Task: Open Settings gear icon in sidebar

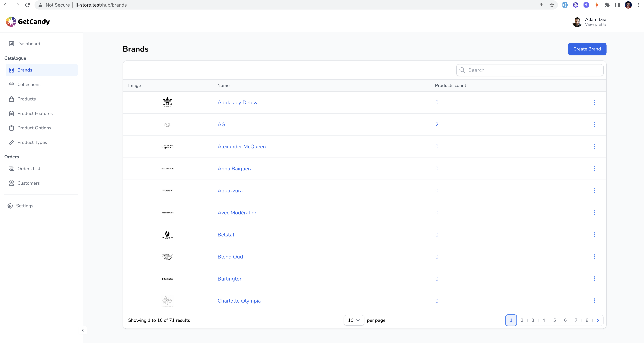Action: 10,206
